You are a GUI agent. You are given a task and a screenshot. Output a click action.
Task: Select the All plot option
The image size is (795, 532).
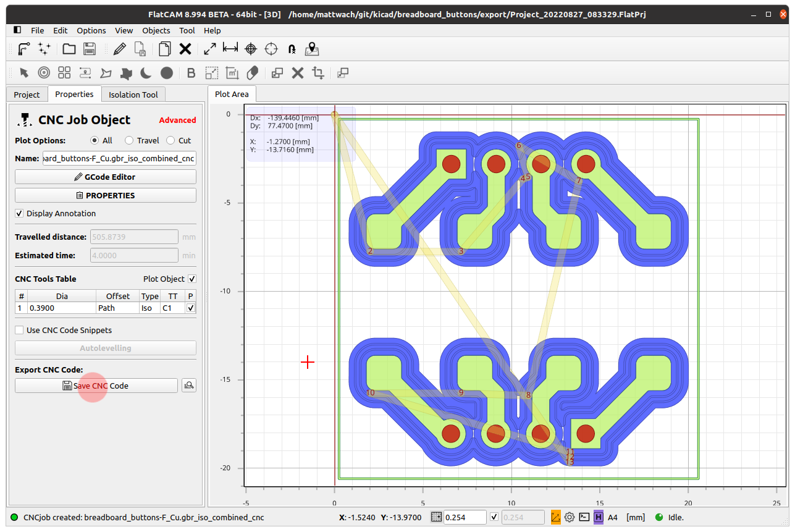(x=95, y=140)
